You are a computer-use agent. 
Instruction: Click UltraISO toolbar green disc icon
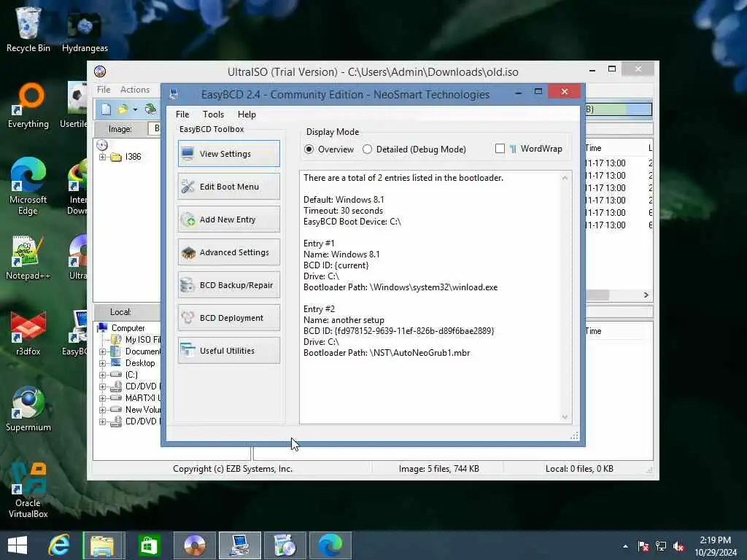pos(150,109)
